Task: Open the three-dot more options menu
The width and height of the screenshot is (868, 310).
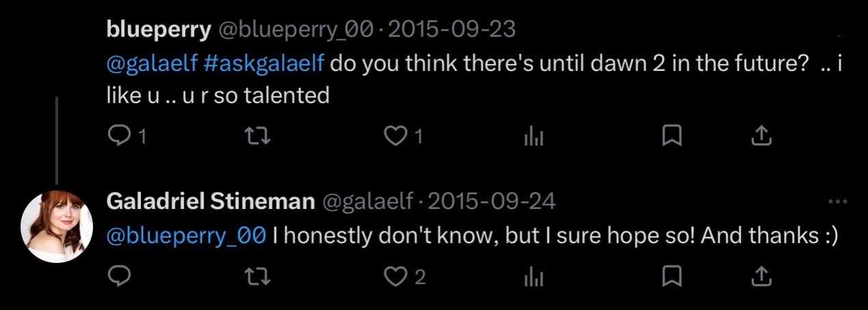Action: click(x=837, y=202)
